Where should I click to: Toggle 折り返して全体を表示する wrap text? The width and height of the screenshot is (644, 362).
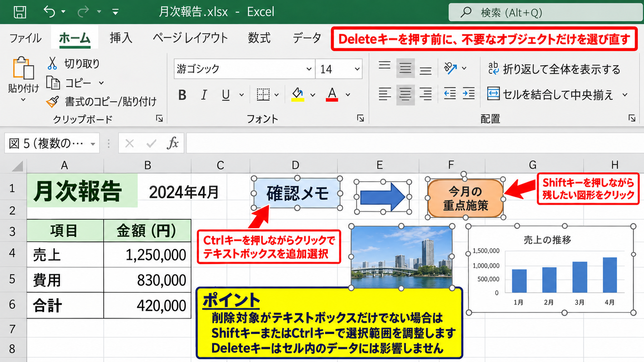[554, 69]
